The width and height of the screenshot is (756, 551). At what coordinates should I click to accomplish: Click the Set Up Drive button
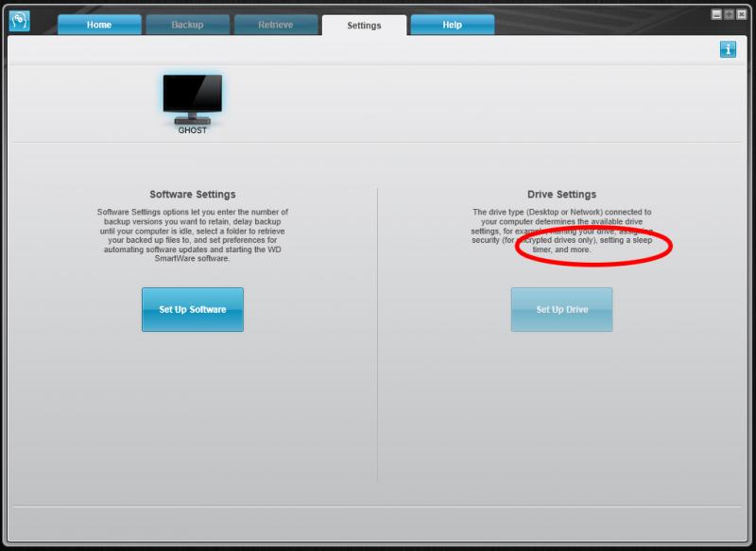coord(561,309)
